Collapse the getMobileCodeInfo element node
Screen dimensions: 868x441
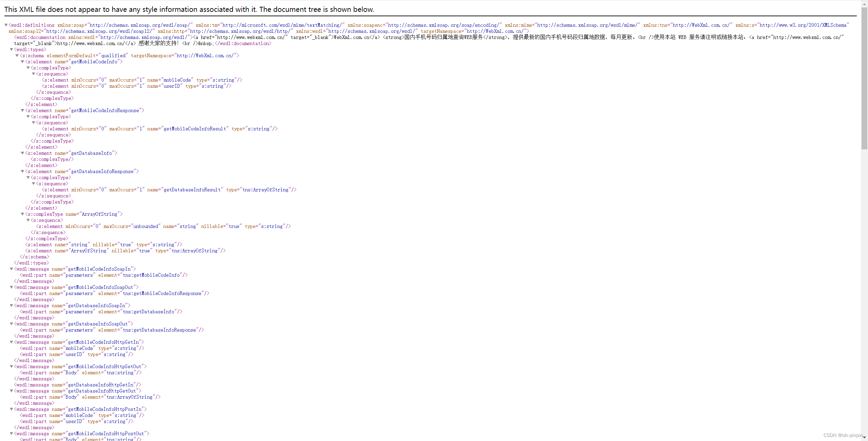(22, 62)
